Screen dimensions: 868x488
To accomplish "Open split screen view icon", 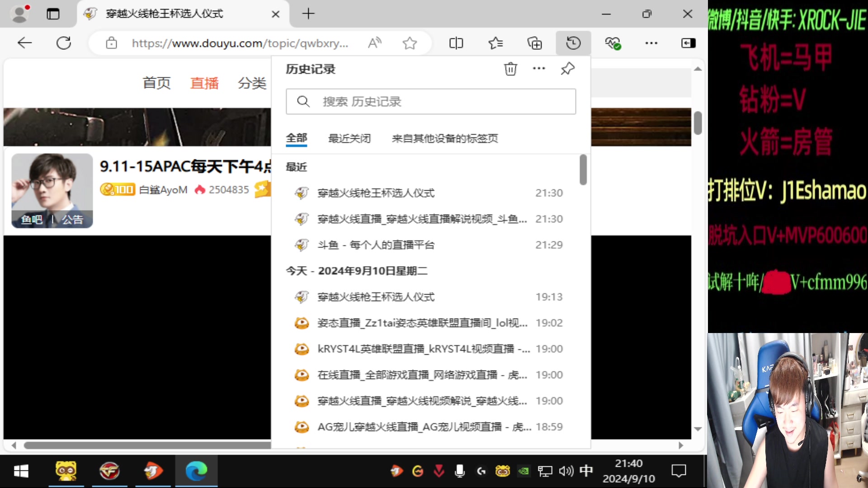I will pyautogui.click(x=456, y=43).
